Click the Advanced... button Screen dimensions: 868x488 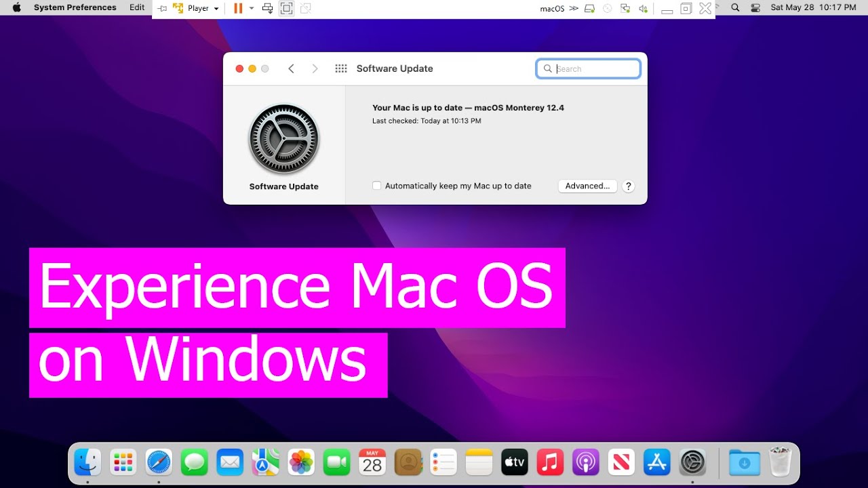pyautogui.click(x=587, y=186)
